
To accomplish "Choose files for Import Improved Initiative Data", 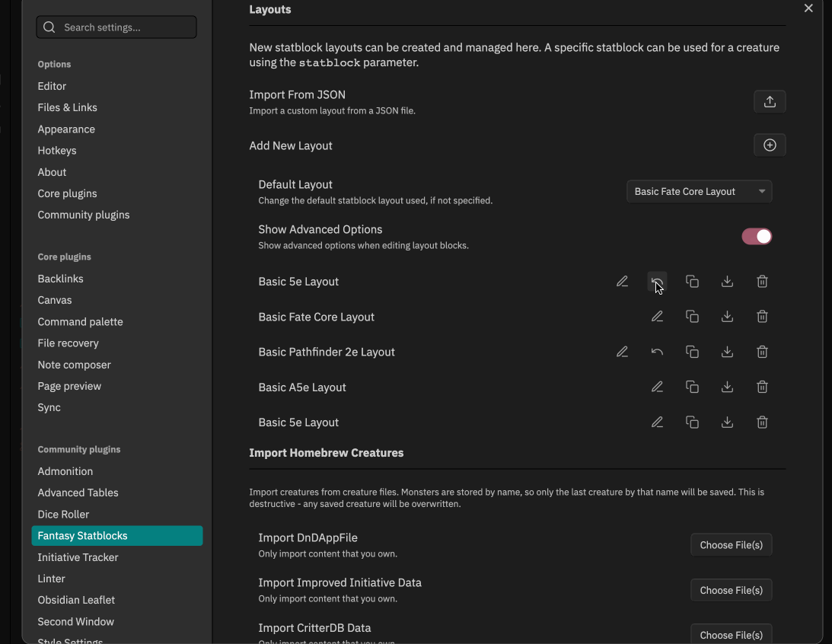I will coord(731,589).
